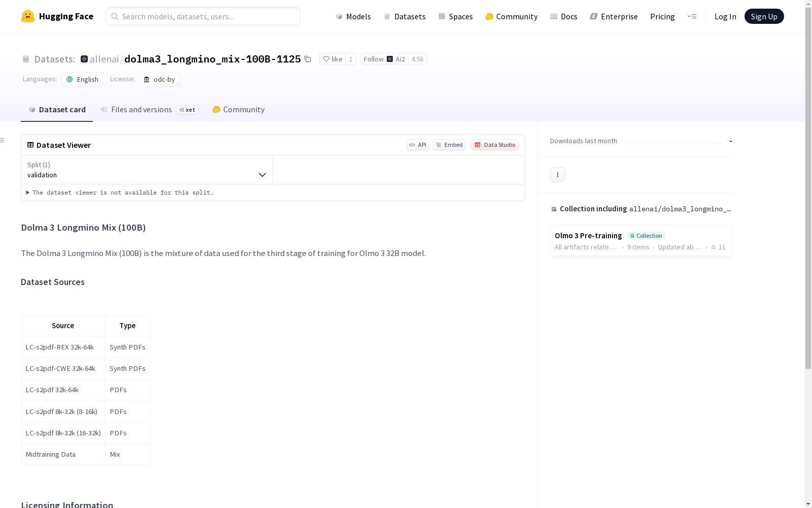The height and width of the screenshot is (508, 812).
Task: Click the heart like button
Action: pos(332,59)
